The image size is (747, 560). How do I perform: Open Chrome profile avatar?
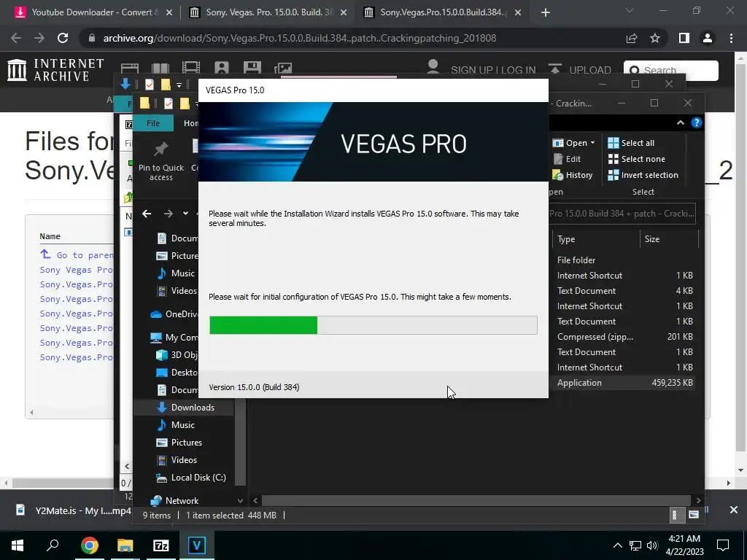click(708, 38)
